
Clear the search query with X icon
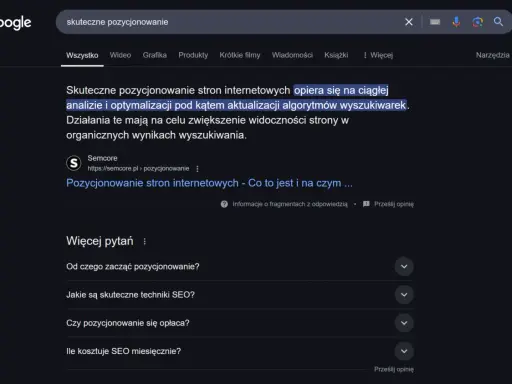click(409, 22)
